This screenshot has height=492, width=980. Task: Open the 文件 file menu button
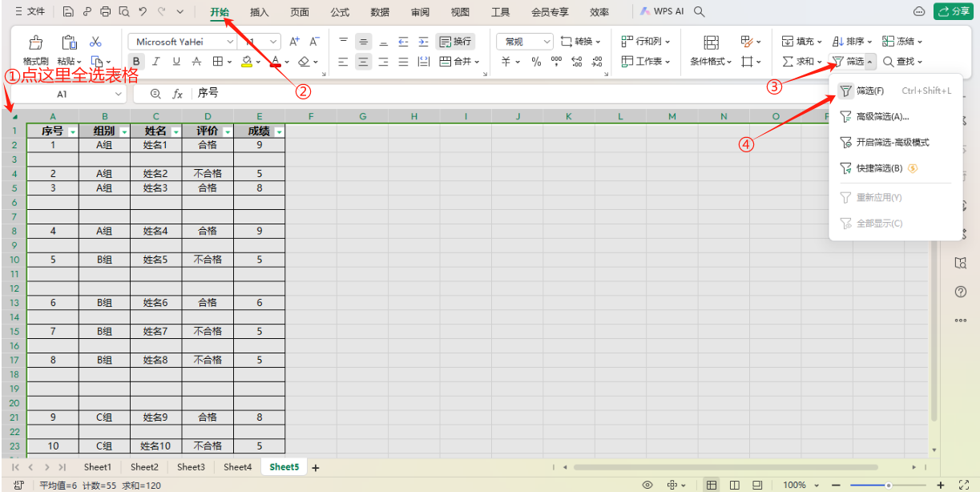pyautogui.click(x=30, y=12)
